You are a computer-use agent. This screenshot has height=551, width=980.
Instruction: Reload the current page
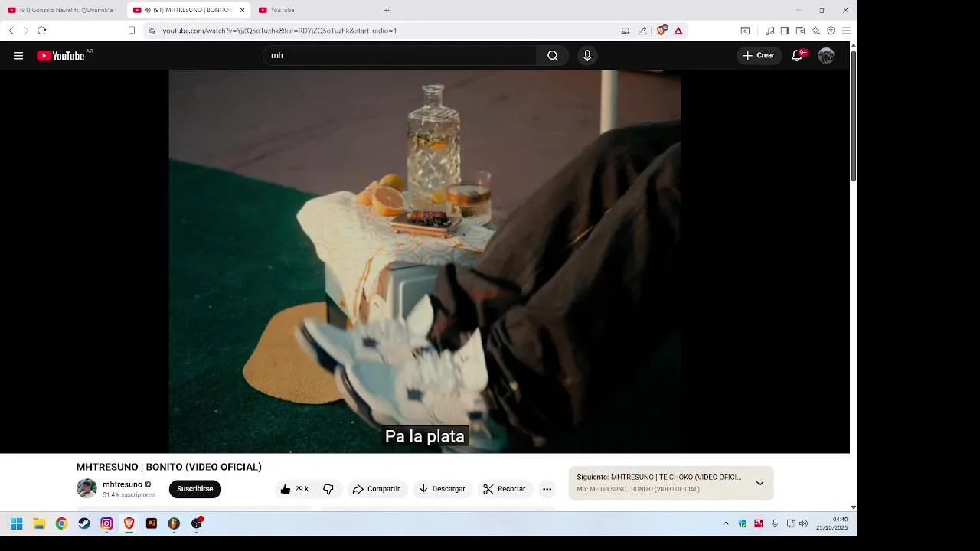point(41,31)
